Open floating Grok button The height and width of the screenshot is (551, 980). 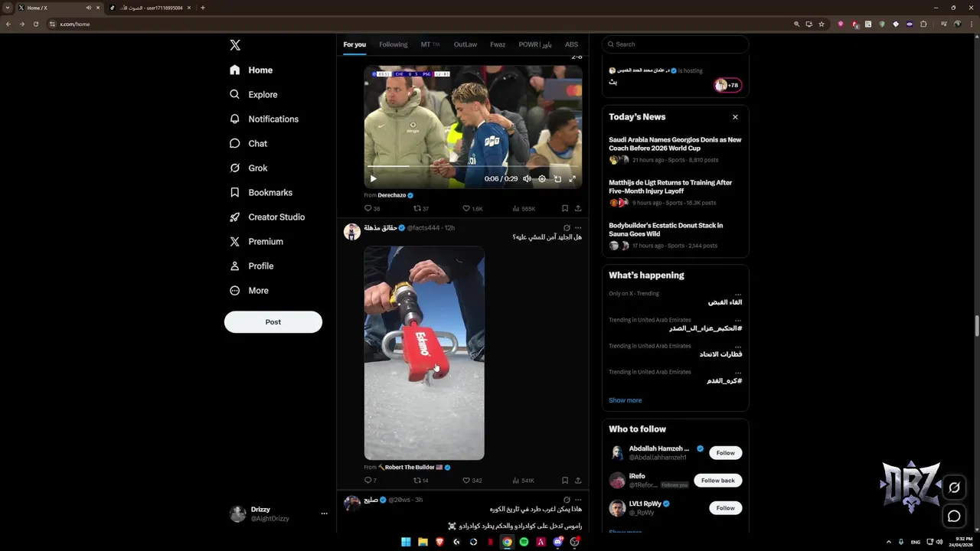click(954, 487)
